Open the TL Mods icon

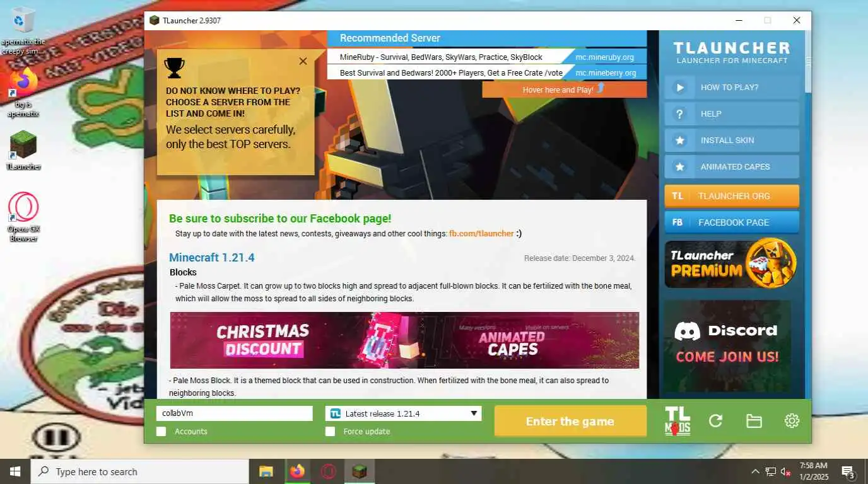(x=677, y=421)
